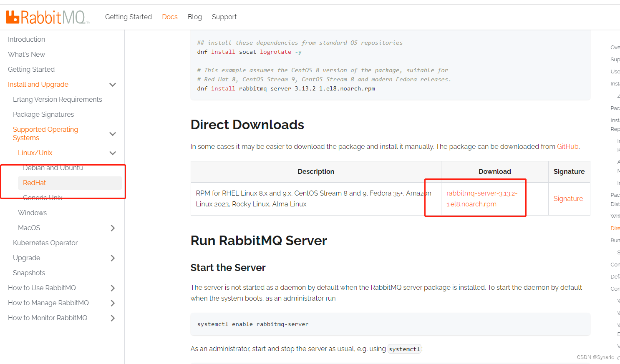The height and width of the screenshot is (364, 620).
Task: Open Install and Upgrade sidebar section
Action: (x=38, y=84)
